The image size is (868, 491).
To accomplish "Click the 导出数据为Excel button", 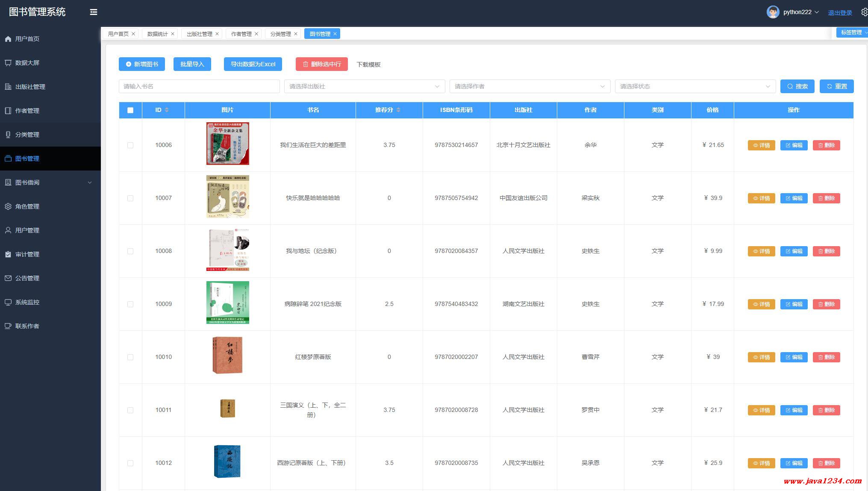I will [x=253, y=64].
